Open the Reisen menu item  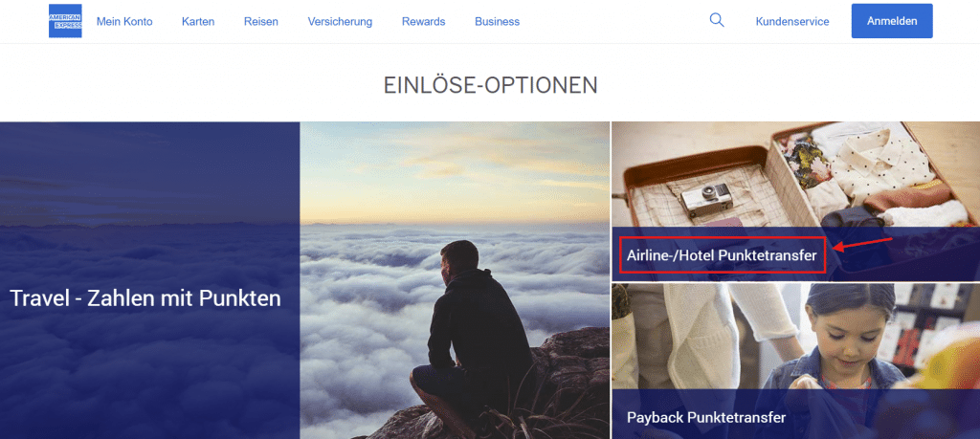click(261, 21)
